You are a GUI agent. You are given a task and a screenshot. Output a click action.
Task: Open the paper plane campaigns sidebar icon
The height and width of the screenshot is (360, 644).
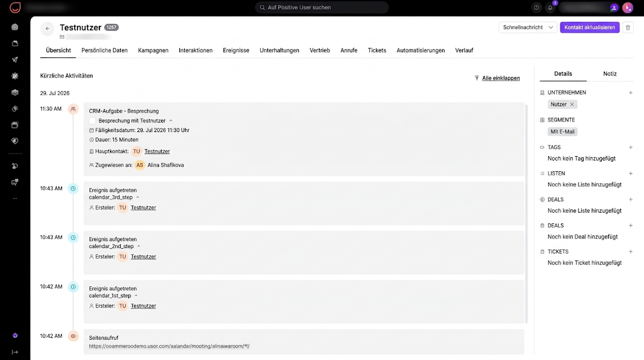(x=15, y=60)
